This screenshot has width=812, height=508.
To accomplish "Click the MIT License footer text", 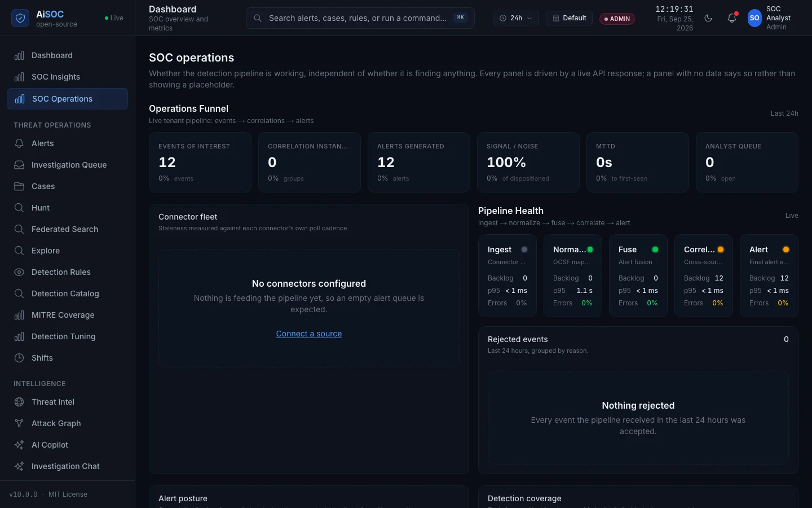I will [x=68, y=494].
